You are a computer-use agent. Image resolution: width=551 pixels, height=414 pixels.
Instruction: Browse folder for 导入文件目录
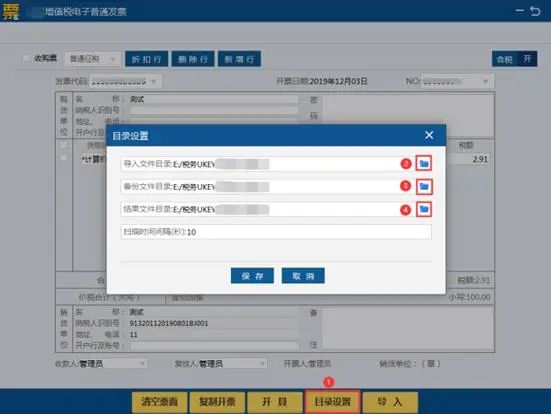coord(424,163)
